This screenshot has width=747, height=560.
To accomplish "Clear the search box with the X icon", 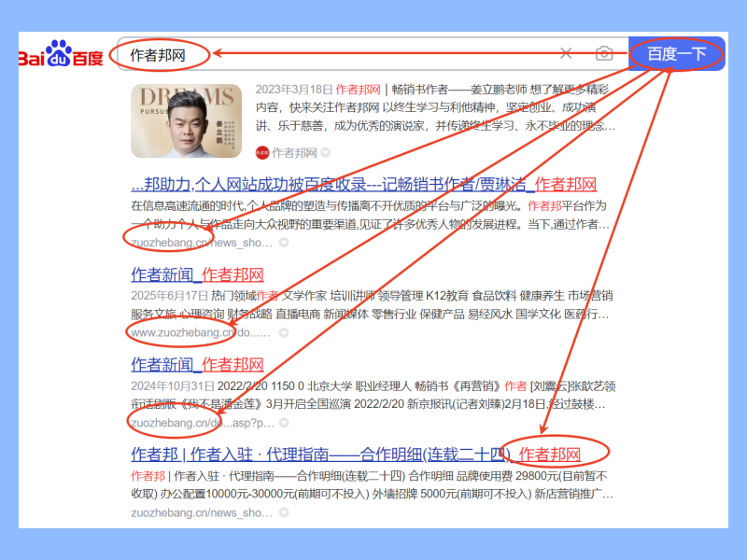I will (x=566, y=54).
